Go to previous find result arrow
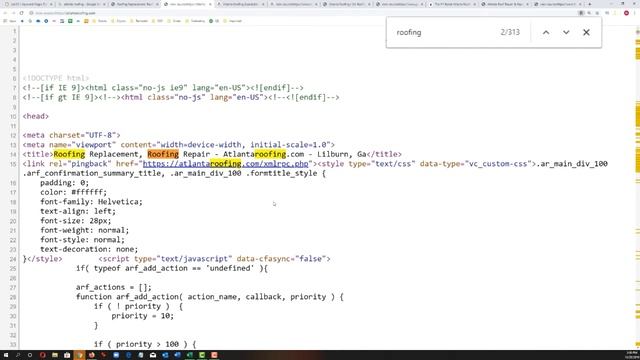Viewport: 640px width, 360px height. pyautogui.click(x=546, y=32)
